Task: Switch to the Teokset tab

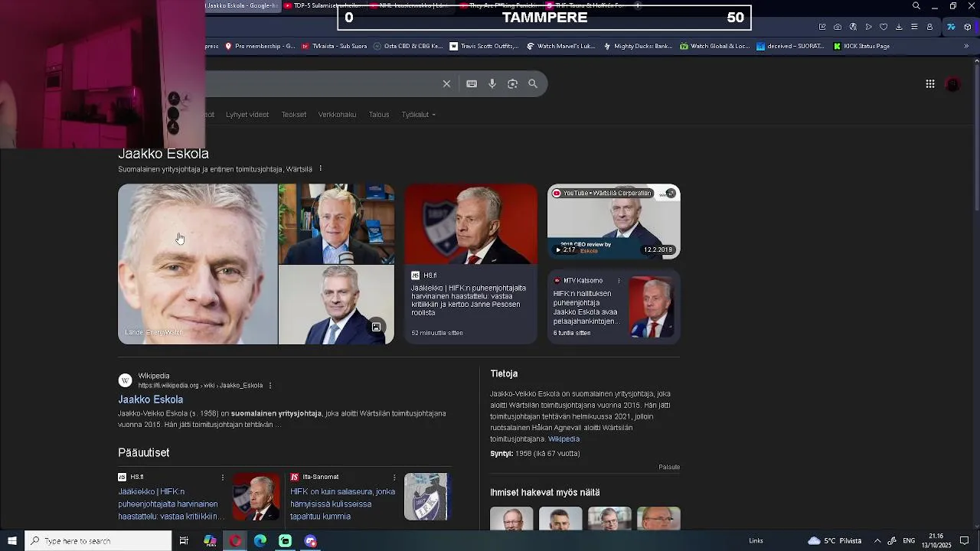Action: (x=293, y=115)
